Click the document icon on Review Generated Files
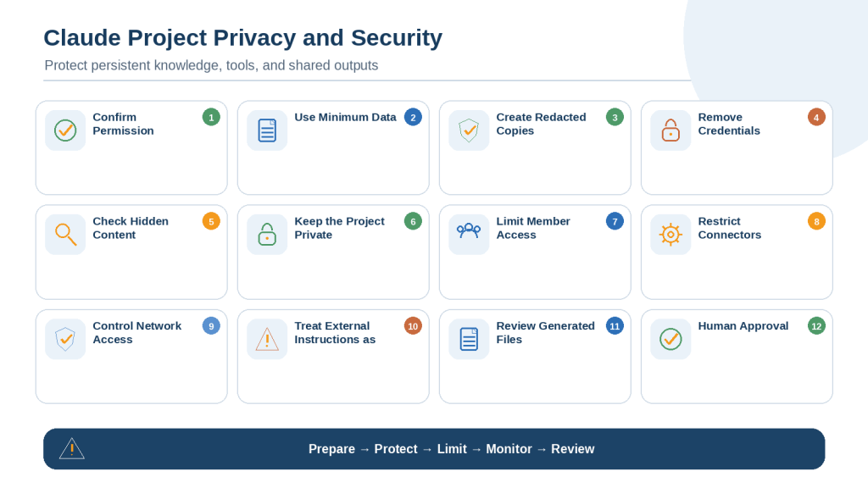 469,339
